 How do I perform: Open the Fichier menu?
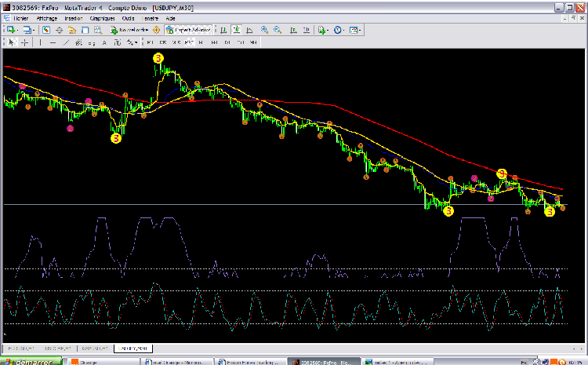click(20, 17)
